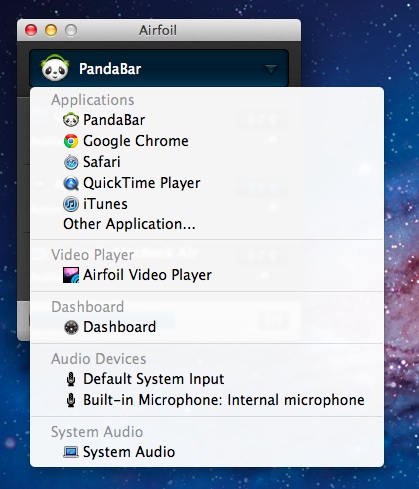Click the PandaBar panda icon in menu
This screenshot has width=419, height=489.
[71, 120]
